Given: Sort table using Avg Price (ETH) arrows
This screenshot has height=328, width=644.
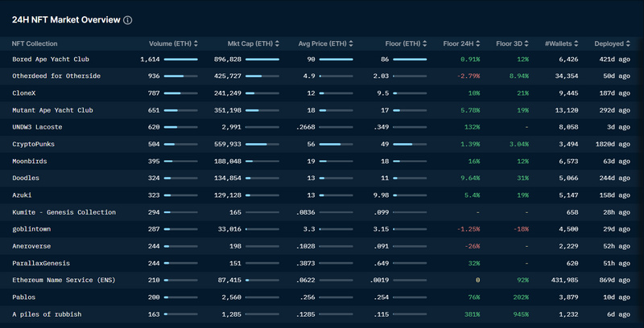Looking at the screenshot, I should click(351, 43).
